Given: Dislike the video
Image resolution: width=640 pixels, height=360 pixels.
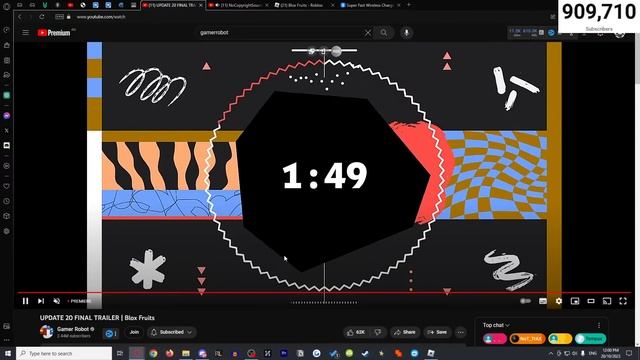Looking at the screenshot, I should click(x=378, y=332).
